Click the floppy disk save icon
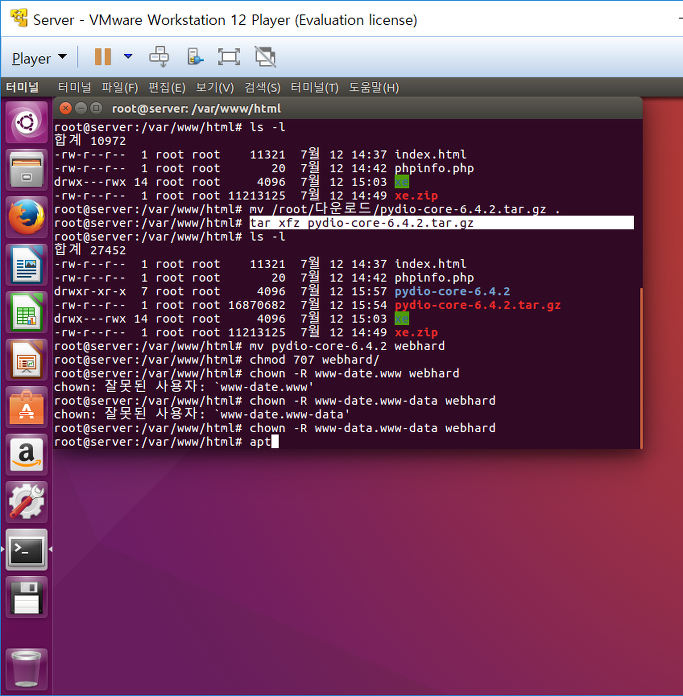 point(27,597)
